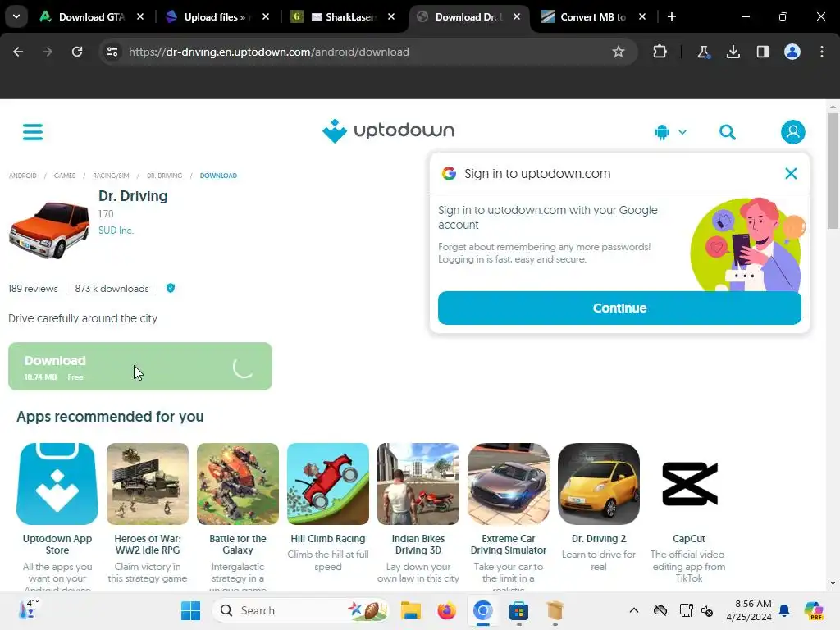Click Continue to sign in with Google
The image size is (840, 630).
[x=619, y=308]
